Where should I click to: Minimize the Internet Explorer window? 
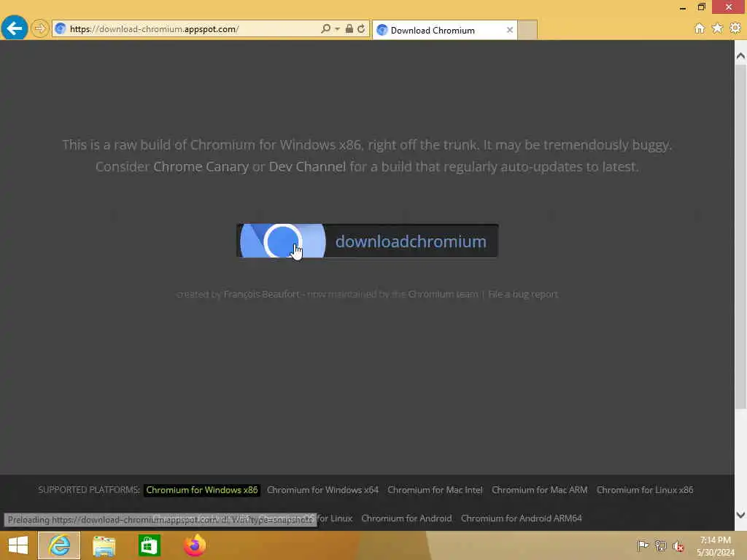[x=683, y=7]
